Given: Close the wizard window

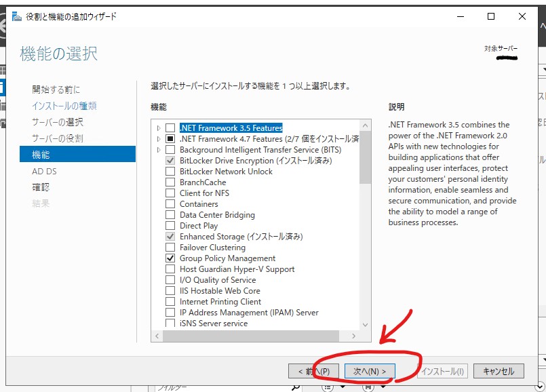Looking at the screenshot, I should click(x=522, y=16).
